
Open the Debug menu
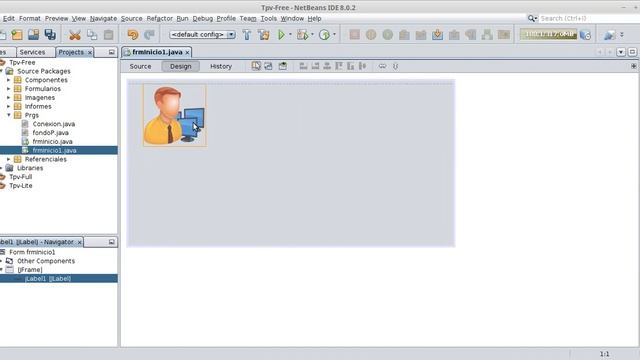coord(203,18)
